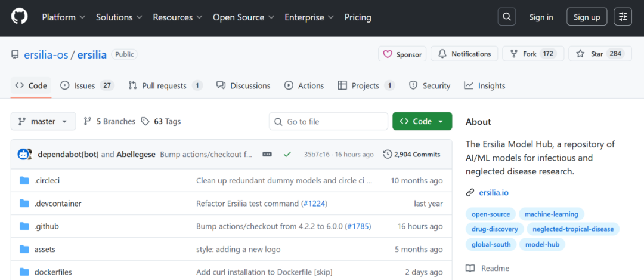Click the dependabot avatar icon
The height and width of the screenshot is (280, 644).
click(24, 154)
